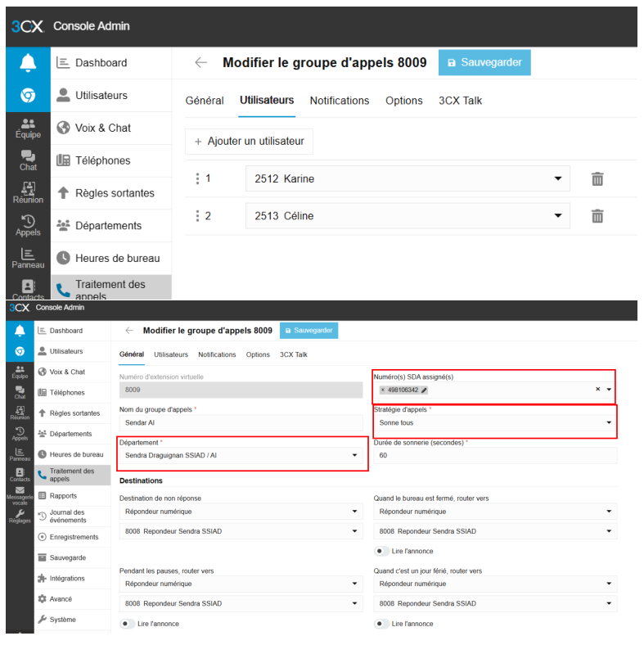Open Appels icon in the upper screenshot sidebar
644x645 pixels.
pyautogui.click(x=28, y=225)
